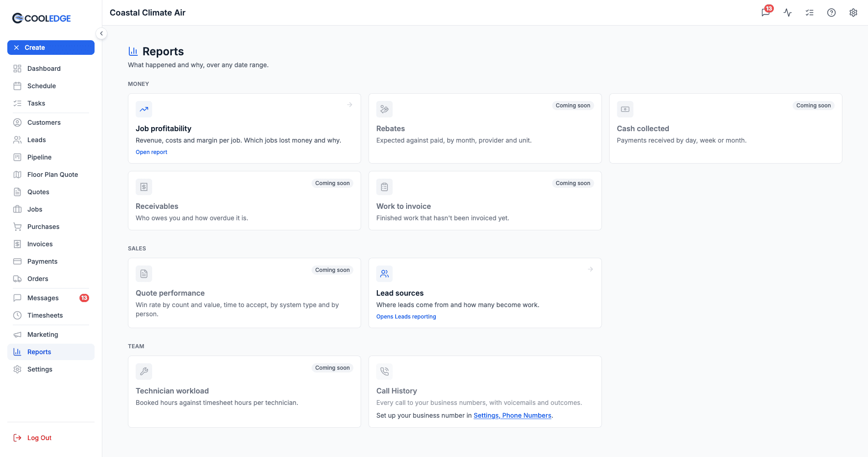Click the Create button
This screenshot has height=457, width=868.
(51, 48)
